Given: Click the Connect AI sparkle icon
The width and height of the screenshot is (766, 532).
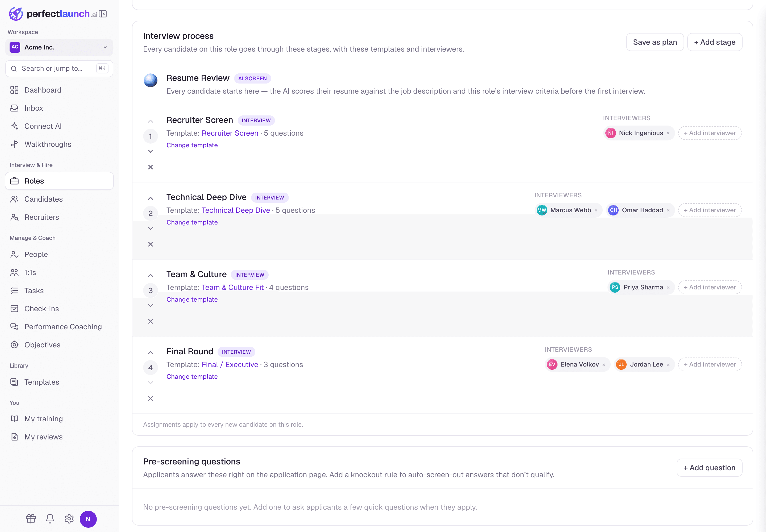Looking at the screenshot, I should [x=14, y=126].
